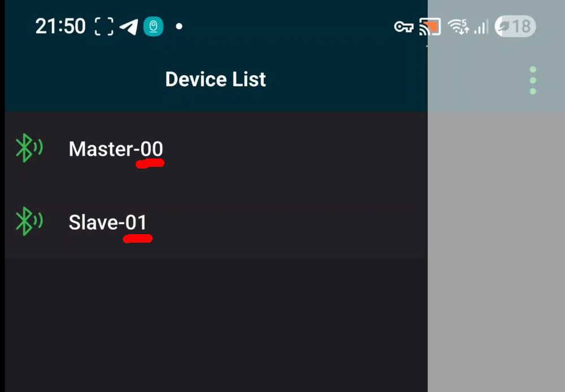Tap the screenshot frame status icon

pyautogui.click(x=103, y=27)
